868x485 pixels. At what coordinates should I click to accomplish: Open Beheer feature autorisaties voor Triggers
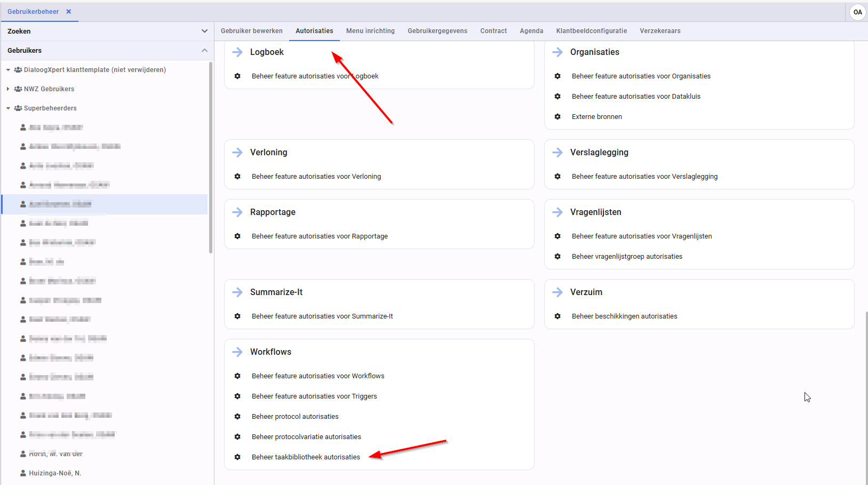[x=314, y=396]
